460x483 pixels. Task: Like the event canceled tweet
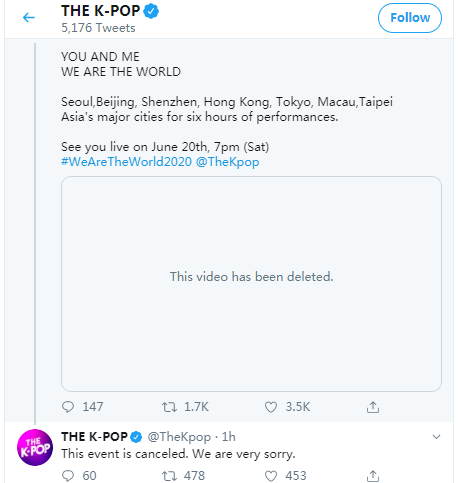271,476
